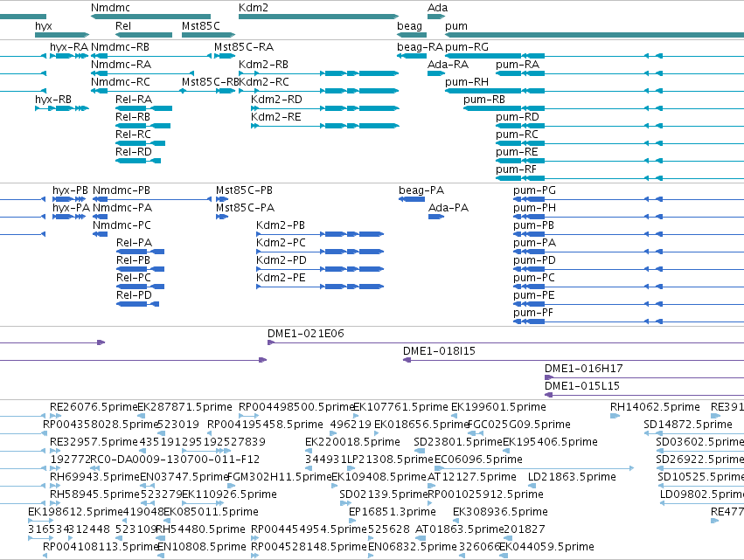The height and width of the screenshot is (560, 744).
Task: Select protein beag-PA
Action: coord(412,199)
